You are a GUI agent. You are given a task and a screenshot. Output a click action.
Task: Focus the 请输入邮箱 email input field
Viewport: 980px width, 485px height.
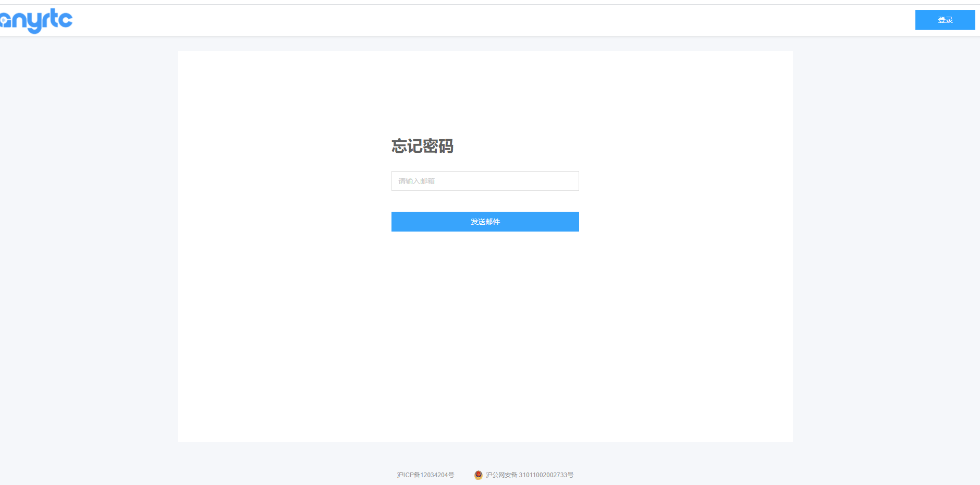(x=485, y=181)
